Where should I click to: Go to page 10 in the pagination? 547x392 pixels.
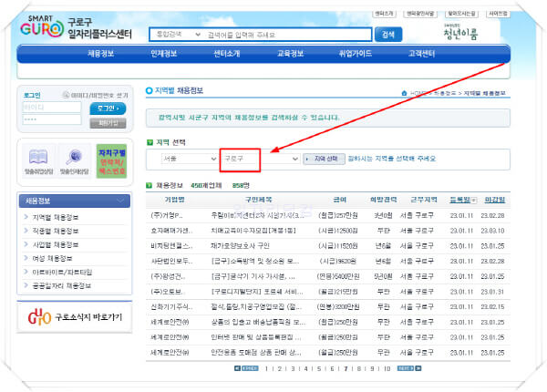tap(387, 368)
